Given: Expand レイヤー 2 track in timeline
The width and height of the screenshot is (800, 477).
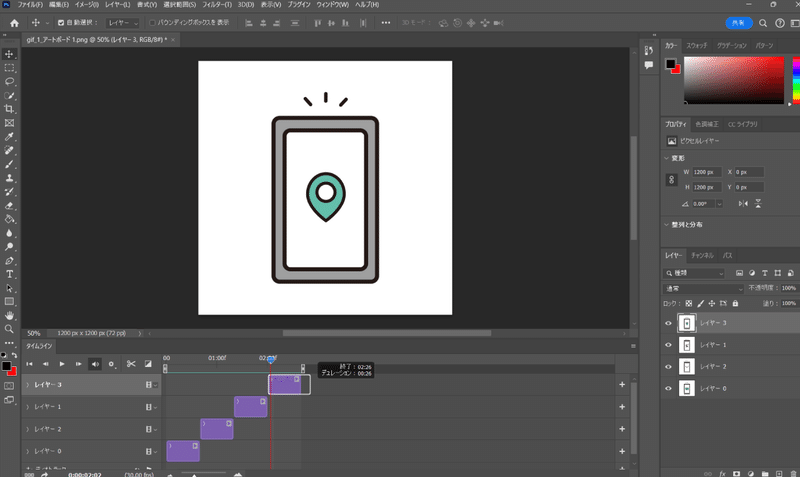Looking at the screenshot, I should point(28,429).
